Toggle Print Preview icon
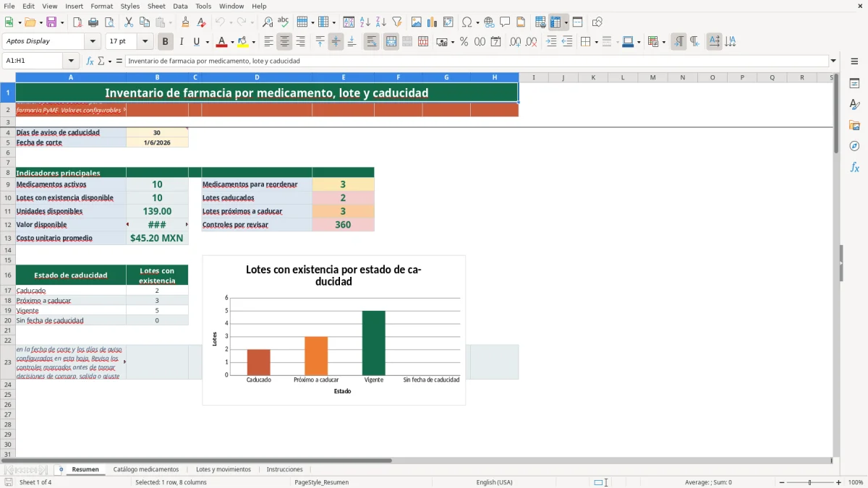 pyautogui.click(x=109, y=22)
